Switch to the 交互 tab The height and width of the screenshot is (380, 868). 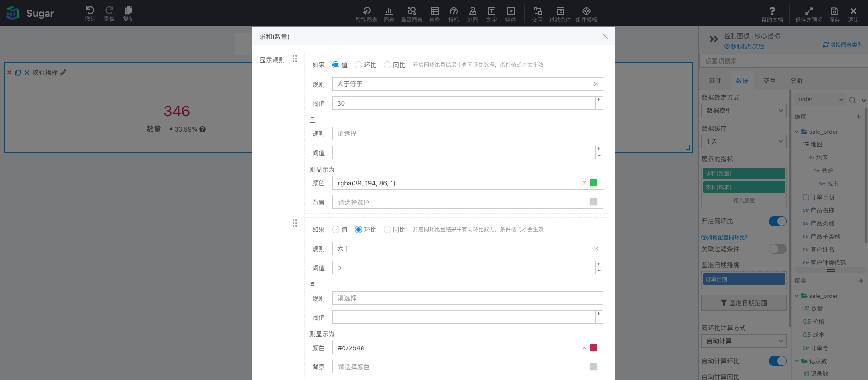pos(769,81)
